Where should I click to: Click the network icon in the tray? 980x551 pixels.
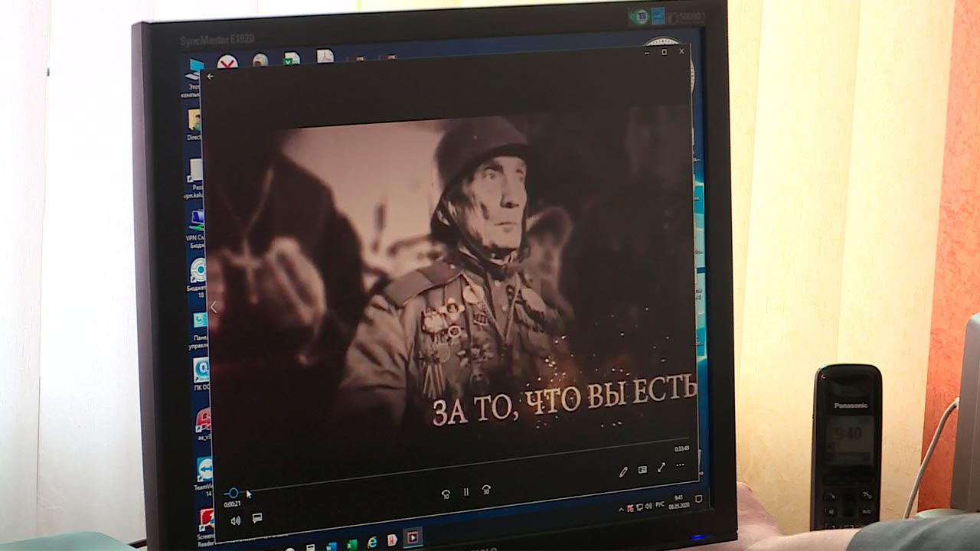pos(639,507)
